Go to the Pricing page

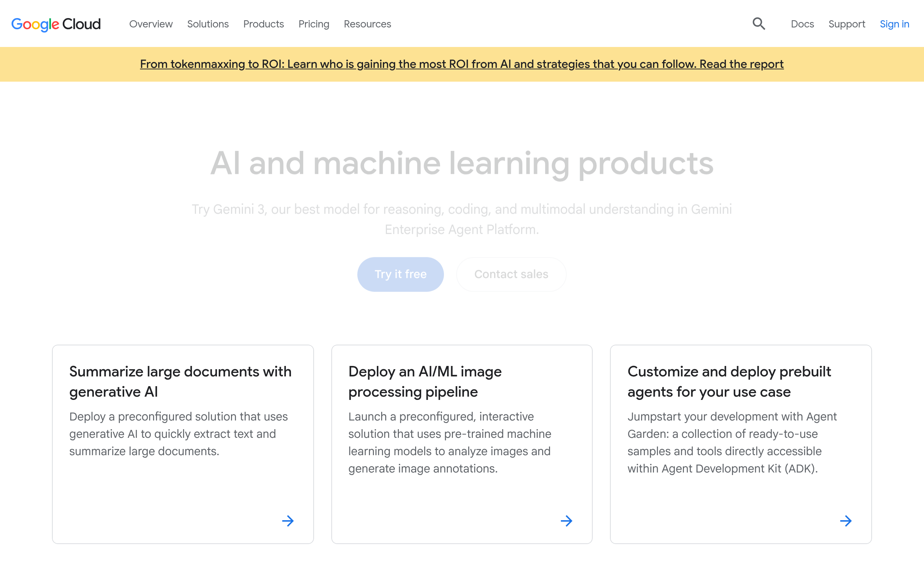tap(313, 24)
